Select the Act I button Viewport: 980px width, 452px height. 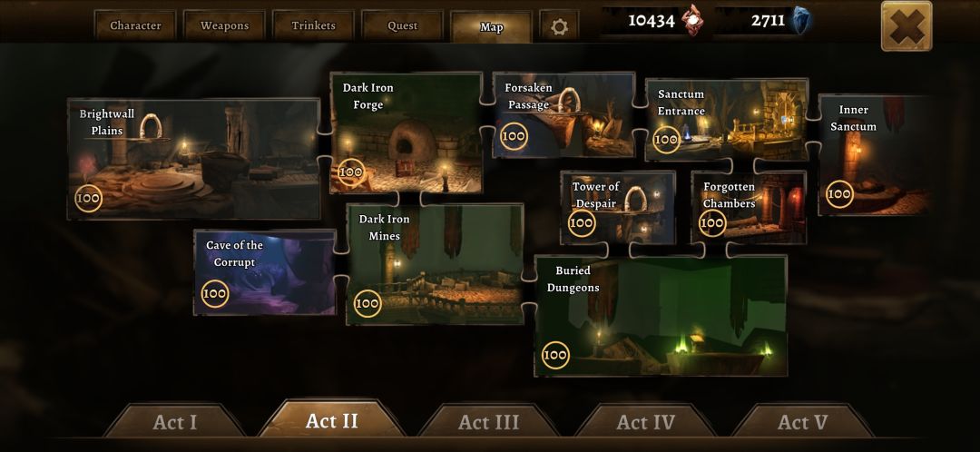[175, 421]
